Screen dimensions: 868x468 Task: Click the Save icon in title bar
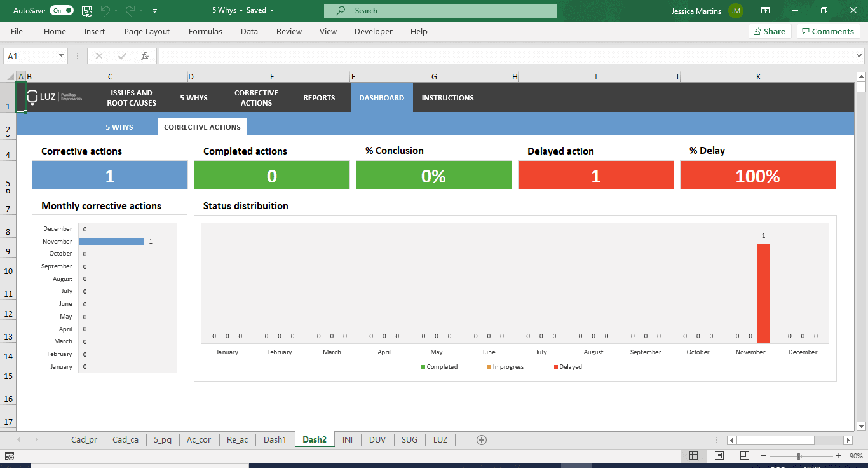click(x=87, y=11)
